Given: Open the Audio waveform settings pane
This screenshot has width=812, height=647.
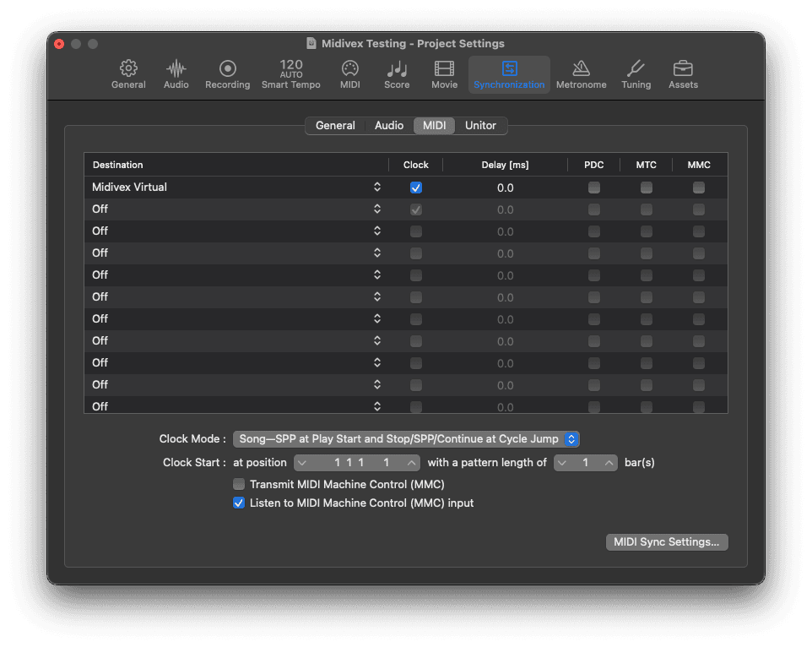Looking at the screenshot, I should 176,74.
